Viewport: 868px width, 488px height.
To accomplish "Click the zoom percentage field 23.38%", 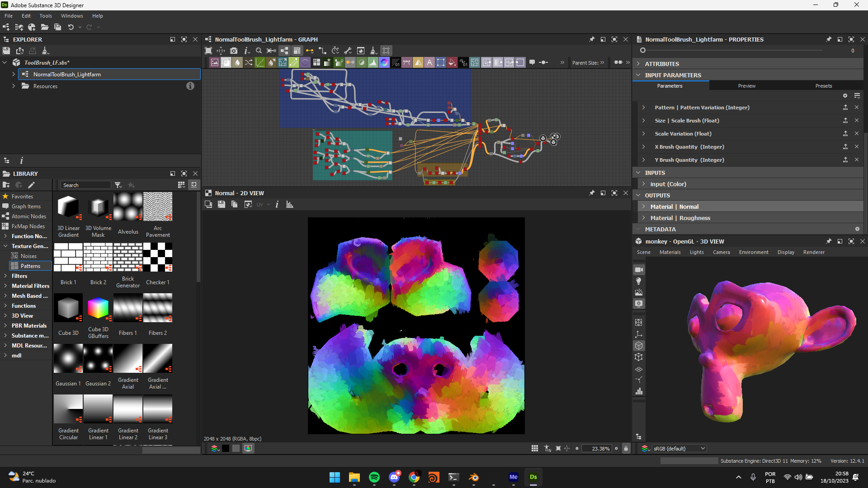I will click(597, 448).
